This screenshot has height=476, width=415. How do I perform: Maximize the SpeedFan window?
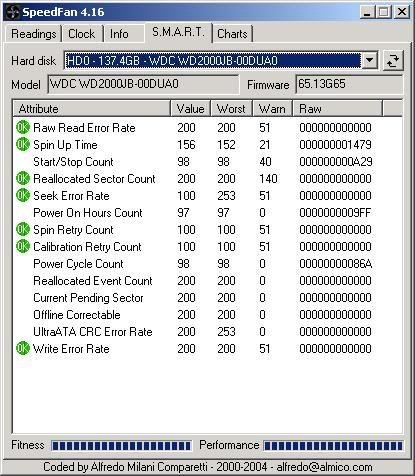(383, 12)
